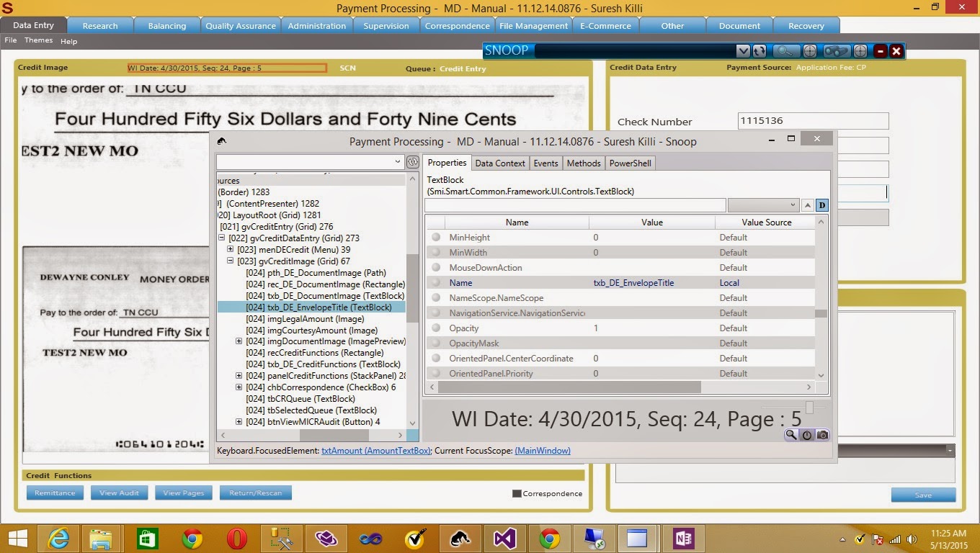Open the property filter combo box
Viewport: 980px width, 553px height.
(763, 206)
